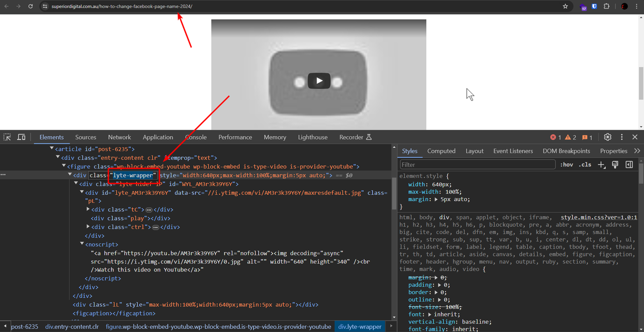This screenshot has width=644, height=332.
Task: Collapse the entry-content clr div node
Action: [58, 157]
